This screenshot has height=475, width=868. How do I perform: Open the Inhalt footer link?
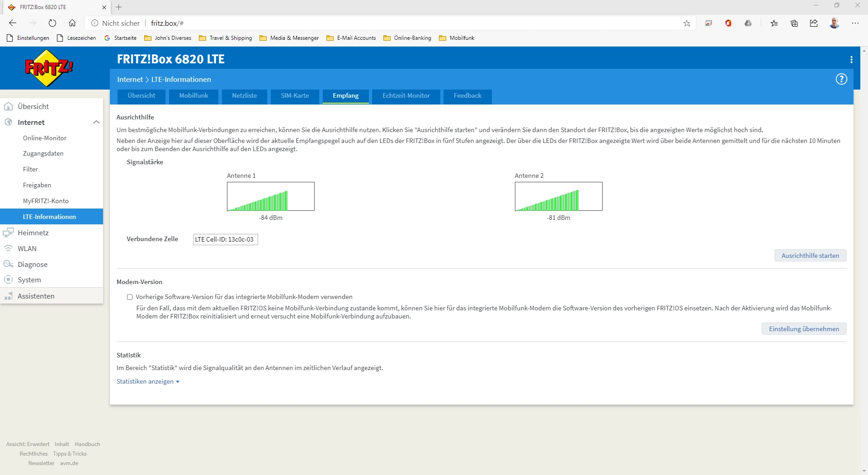point(62,444)
